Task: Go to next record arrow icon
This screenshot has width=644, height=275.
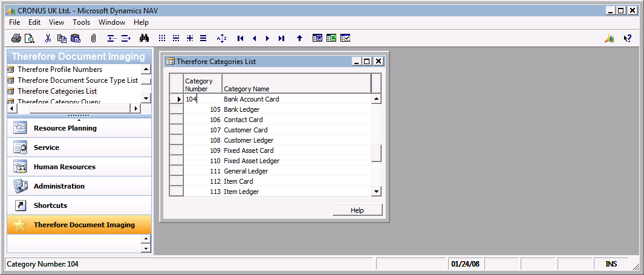Action: 267,38
